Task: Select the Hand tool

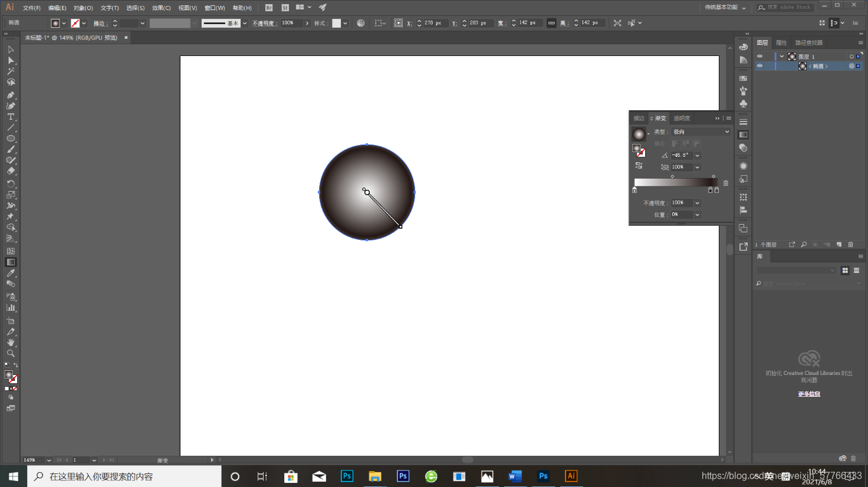Action: pyautogui.click(x=11, y=343)
